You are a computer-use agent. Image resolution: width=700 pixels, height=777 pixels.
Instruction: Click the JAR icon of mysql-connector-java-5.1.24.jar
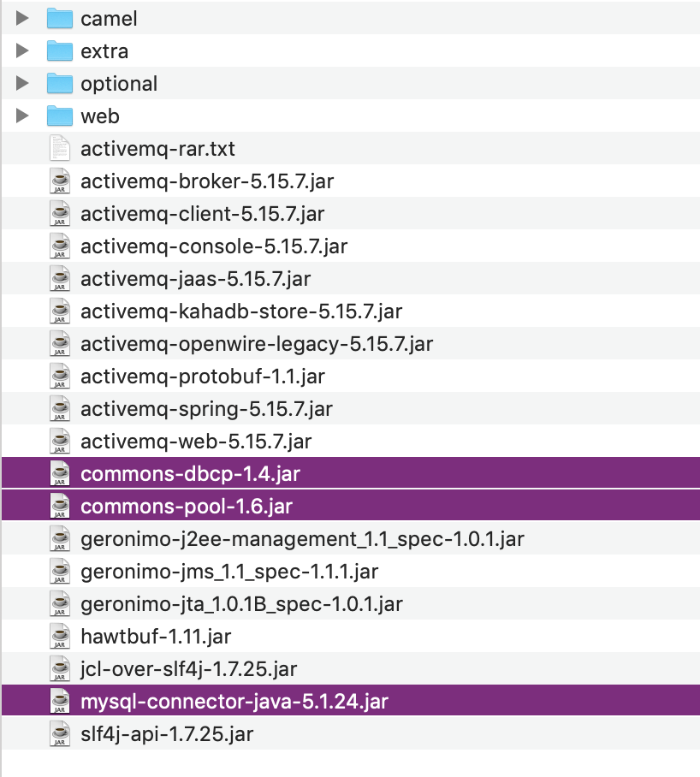[60, 701]
